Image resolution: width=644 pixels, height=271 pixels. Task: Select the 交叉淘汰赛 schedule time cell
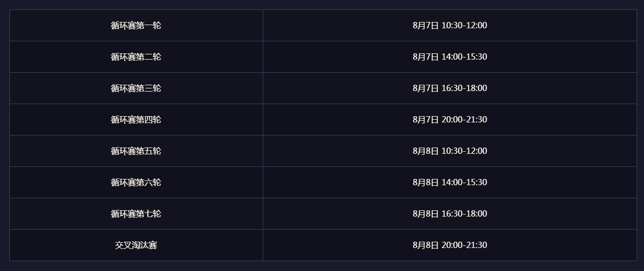click(x=450, y=245)
